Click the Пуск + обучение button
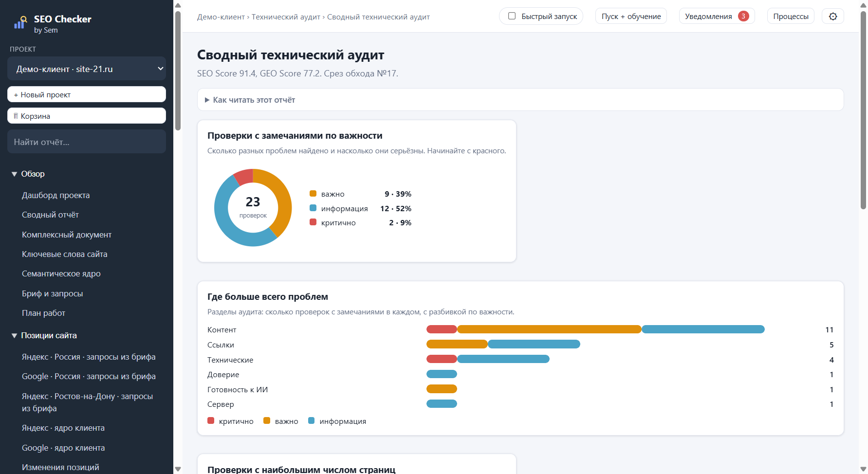Image resolution: width=868 pixels, height=474 pixels. click(x=631, y=16)
